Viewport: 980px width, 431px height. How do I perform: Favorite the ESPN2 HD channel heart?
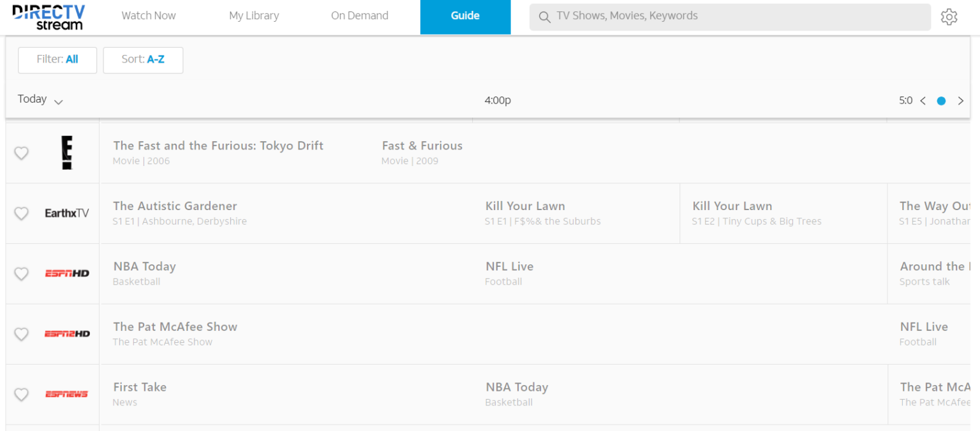pyautogui.click(x=21, y=334)
